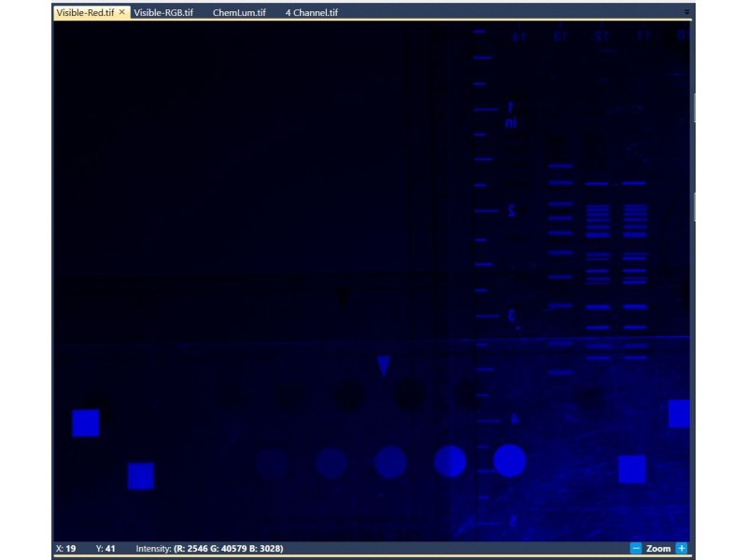747x560 pixels.
Task: Click the Y: 41 coordinate readout
Action: pyautogui.click(x=106, y=549)
